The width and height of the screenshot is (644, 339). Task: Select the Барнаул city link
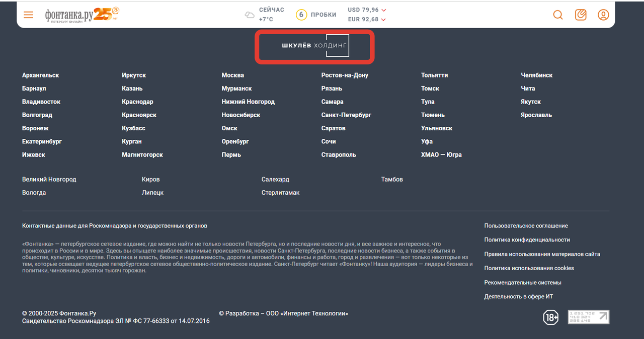click(34, 89)
